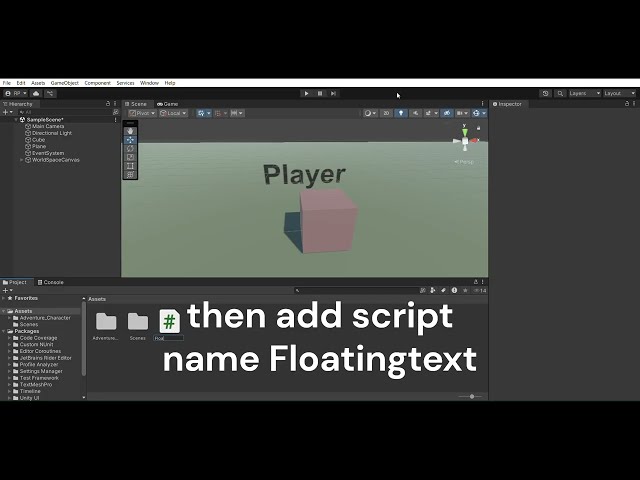This screenshot has height=480, width=640.
Task: Open the Layout dropdown
Action: tap(620, 93)
